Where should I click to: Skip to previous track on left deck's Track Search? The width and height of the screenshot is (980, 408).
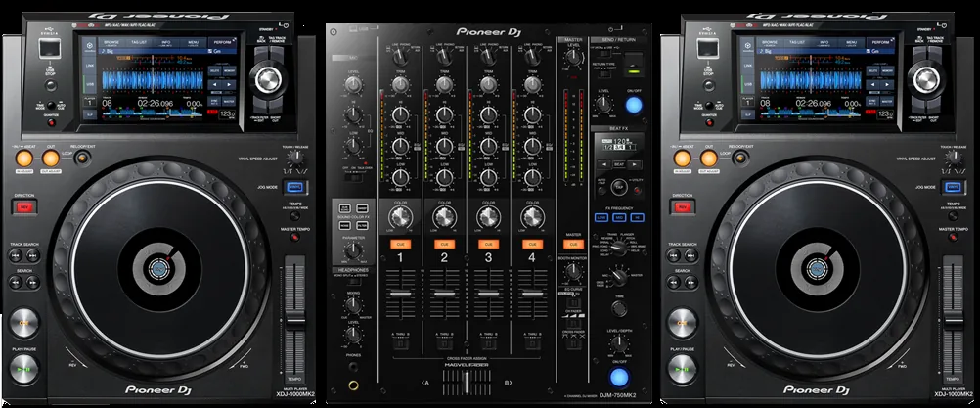[x=16, y=255]
